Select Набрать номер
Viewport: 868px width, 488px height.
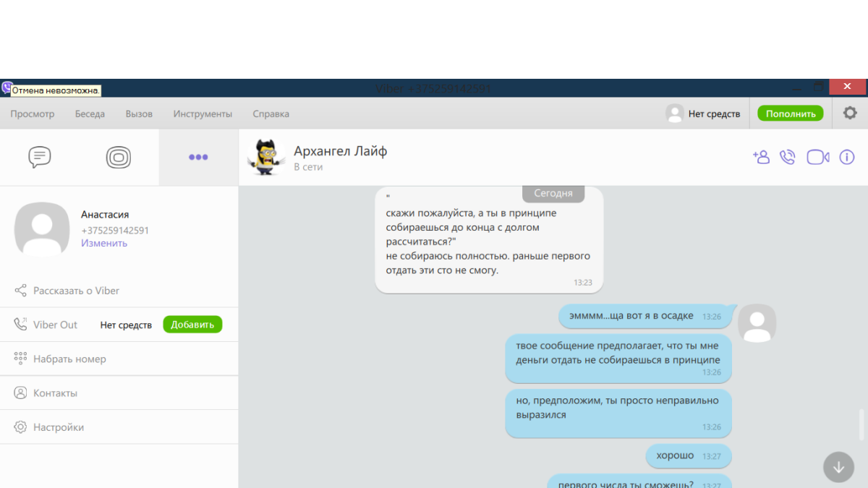click(69, 359)
